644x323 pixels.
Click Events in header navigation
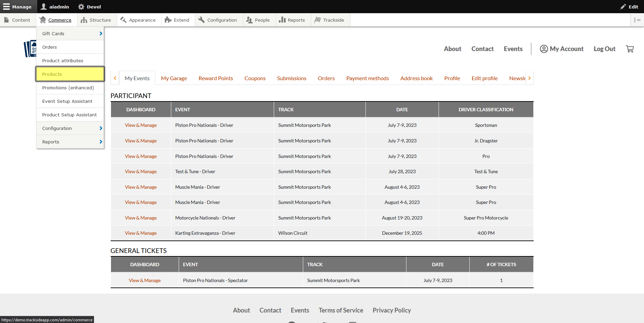click(x=513, y=49)
